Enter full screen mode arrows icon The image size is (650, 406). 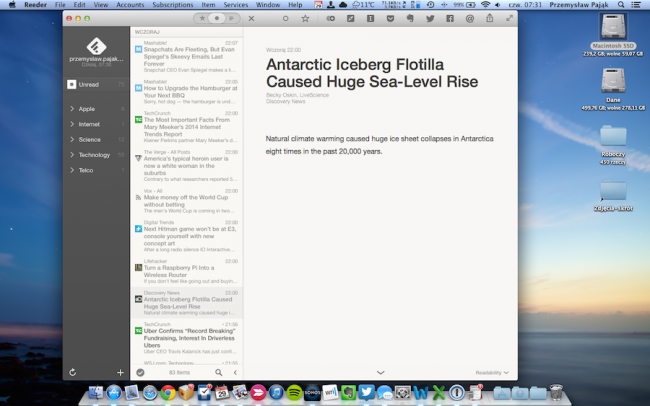509,18
